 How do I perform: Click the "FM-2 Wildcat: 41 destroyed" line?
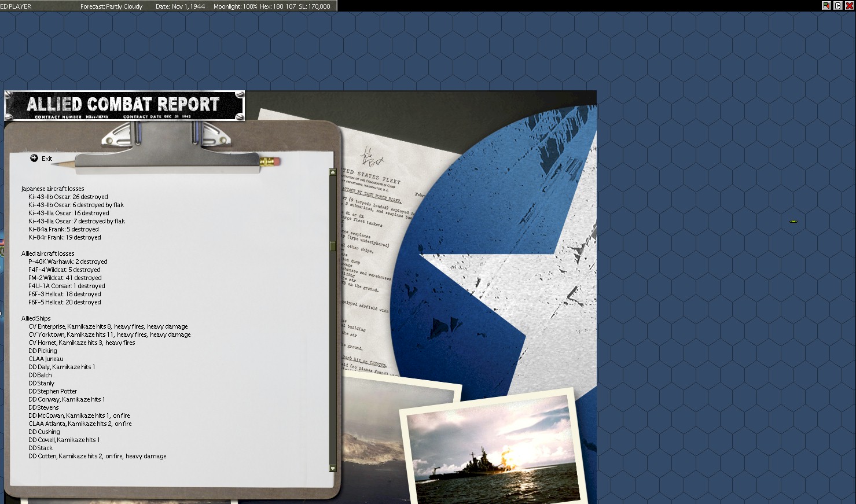[x=65, y=278]
